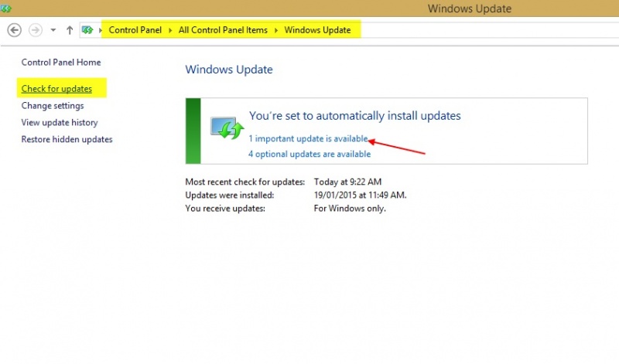Expand chevron before Control Panel breadcrumb
The image size is (619, 364).
[x=101, y=30]
